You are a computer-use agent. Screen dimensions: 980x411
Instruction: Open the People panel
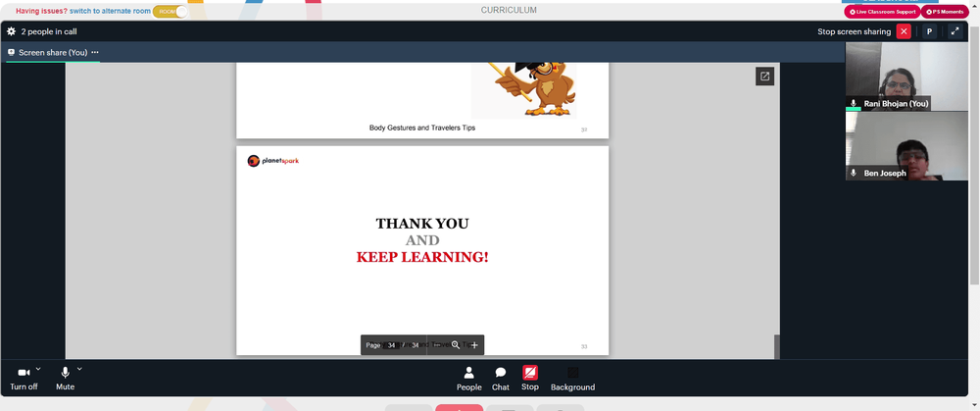click(x=468, y=379)
